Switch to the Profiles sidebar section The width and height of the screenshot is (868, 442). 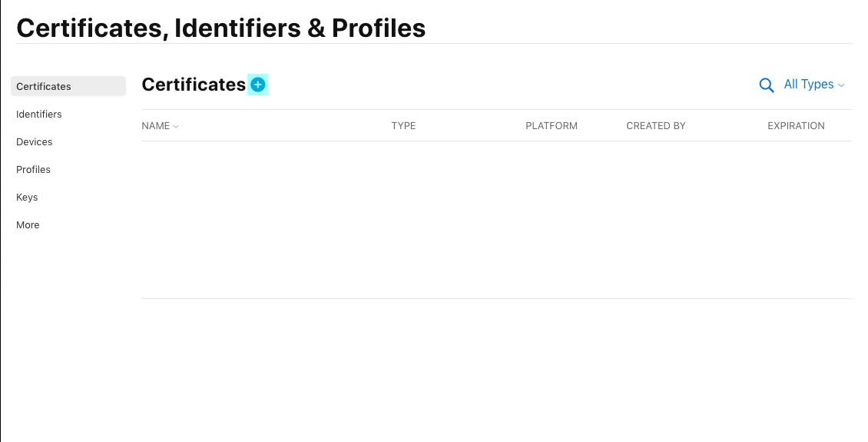tap(34, 169)
